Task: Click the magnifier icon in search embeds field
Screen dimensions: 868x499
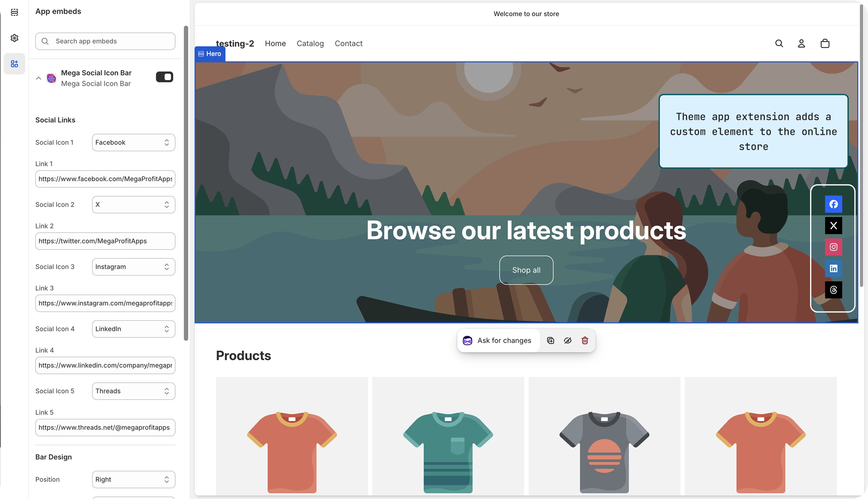Action: point(45,41)
